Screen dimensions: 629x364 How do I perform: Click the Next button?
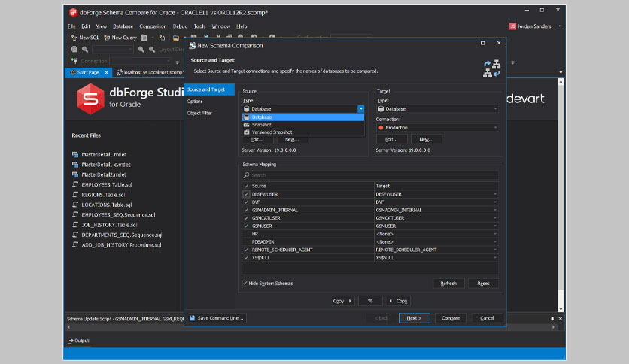point(415,318)
